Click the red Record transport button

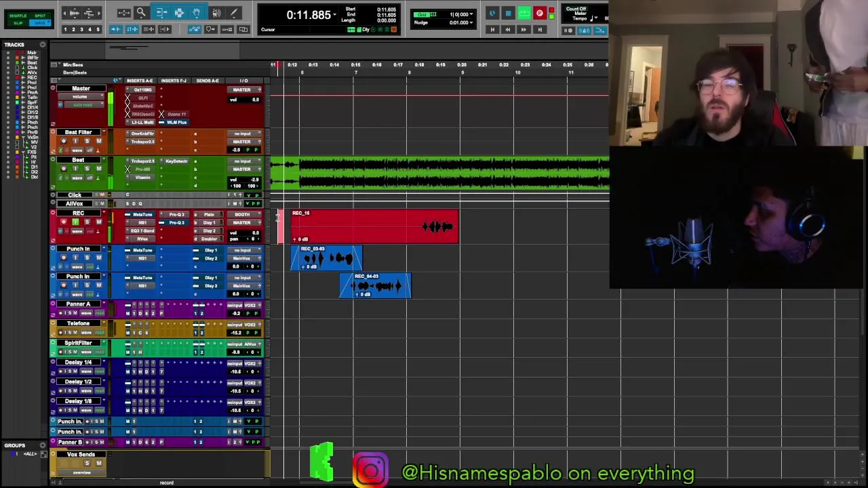pyautogui.click(x=539, y=13)
